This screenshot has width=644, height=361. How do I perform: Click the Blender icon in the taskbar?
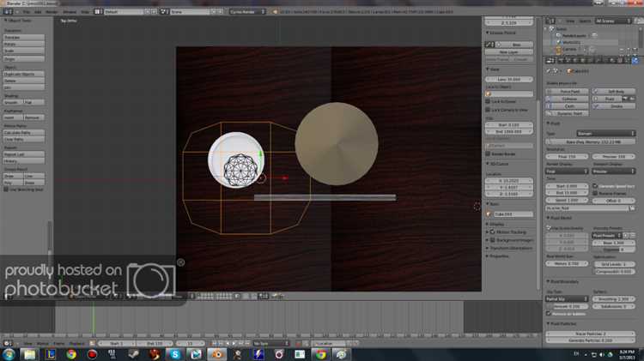coord(217,354)
